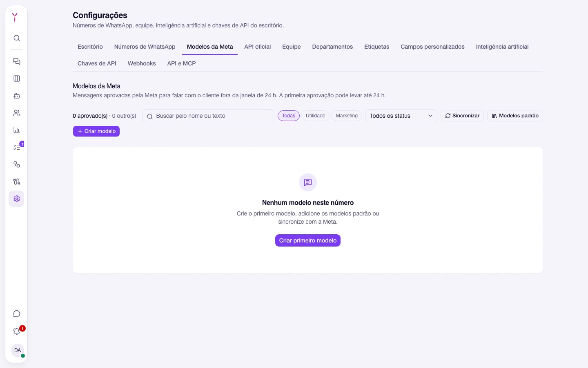Select the Utilidade filter chip
The height and width of the screenshot is (368, 588).
316,116
